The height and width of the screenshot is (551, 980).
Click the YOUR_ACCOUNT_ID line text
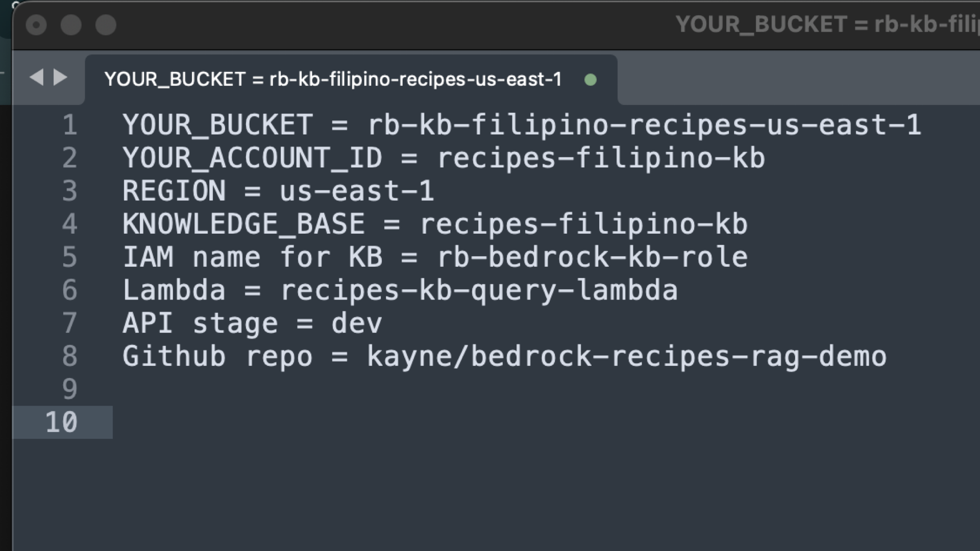[444, 158]
